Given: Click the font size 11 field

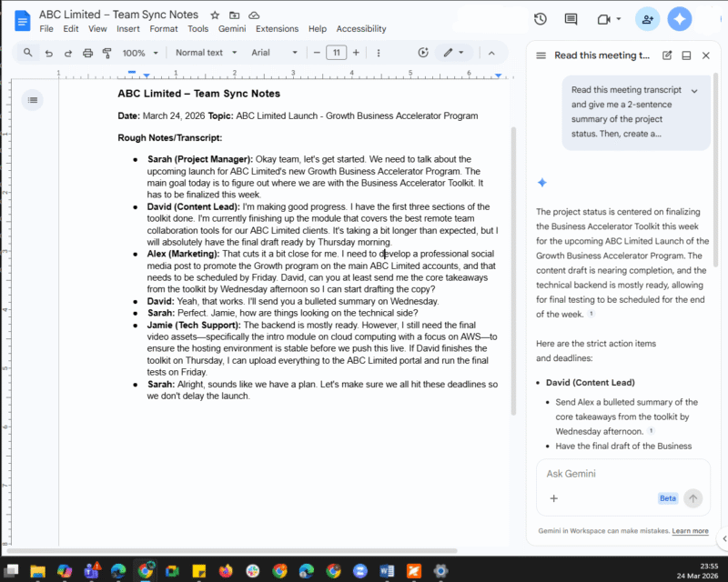Looking at the screenshot, I should pyautogui.click(x=336, y=53).
